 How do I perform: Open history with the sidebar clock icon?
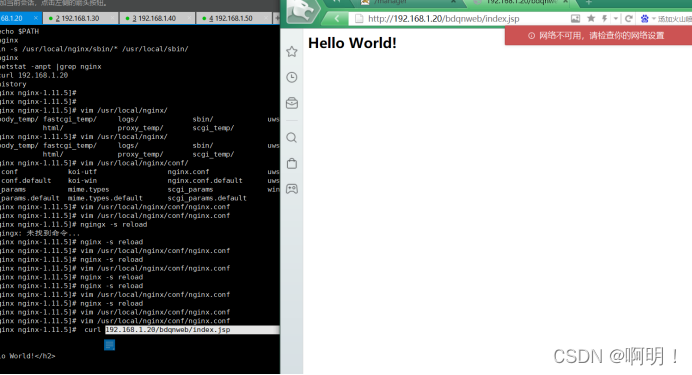[x=292, y=77]
